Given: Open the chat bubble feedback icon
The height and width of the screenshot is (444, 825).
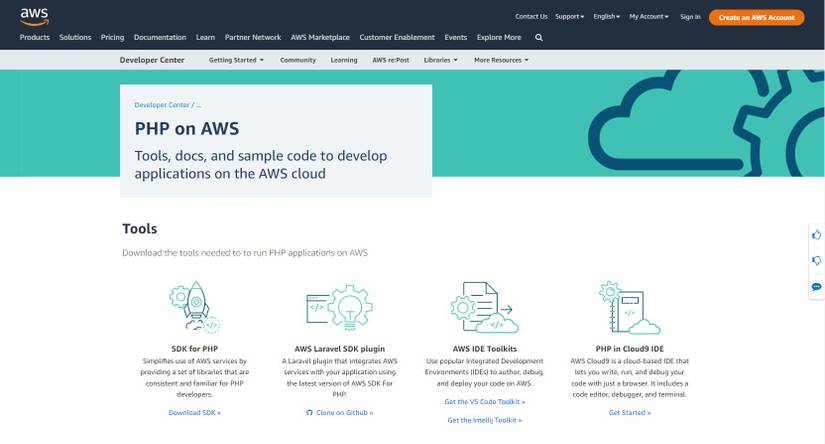Looking at the screenshot, I should tap(816, 287).
